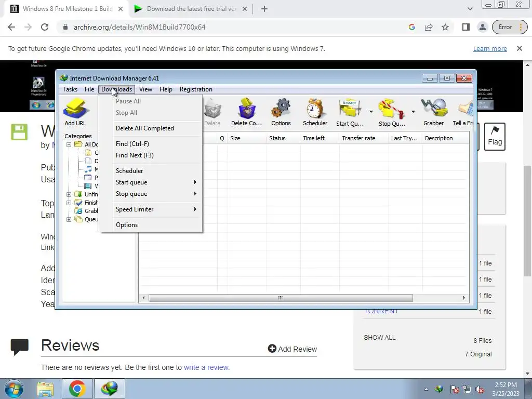The width and height of the screenshot is (532, 399).
Task: Toggle Chrome side panel icon
Action: point(466,27)
